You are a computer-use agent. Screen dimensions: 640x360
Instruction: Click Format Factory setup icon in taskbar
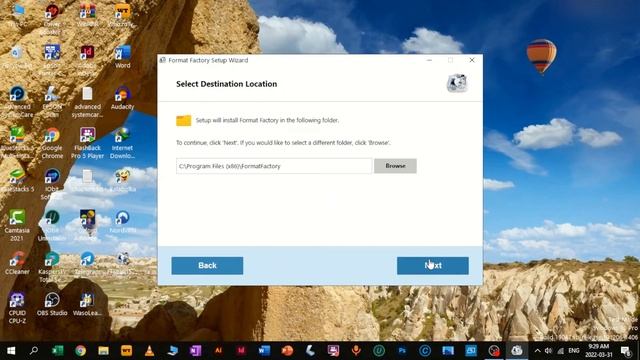click(517, 351)
